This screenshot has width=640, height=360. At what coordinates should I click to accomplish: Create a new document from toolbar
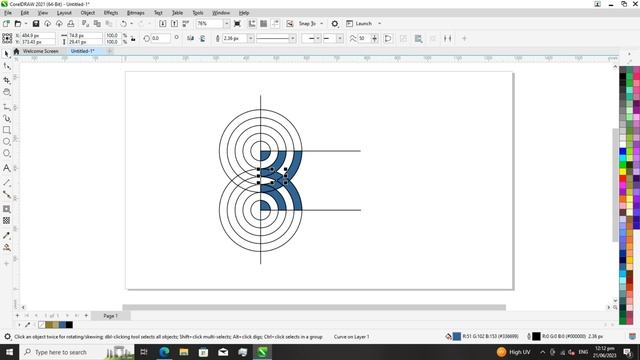[6, 24]
